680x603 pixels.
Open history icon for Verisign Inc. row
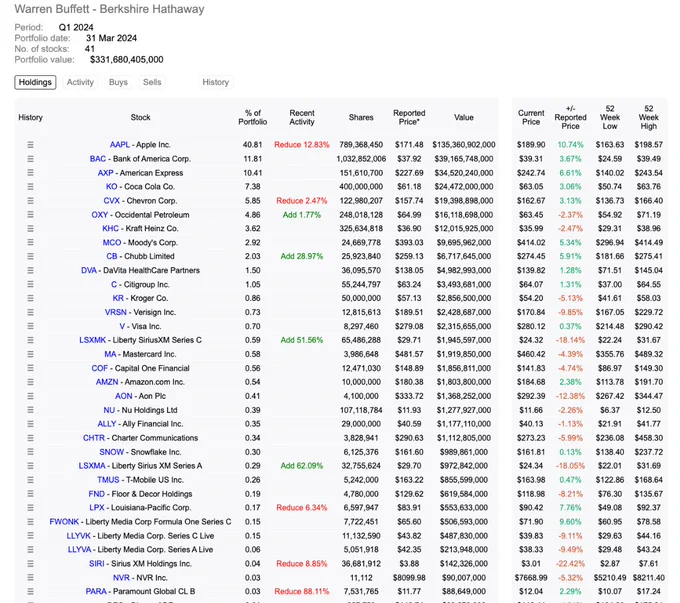[30, 312]
